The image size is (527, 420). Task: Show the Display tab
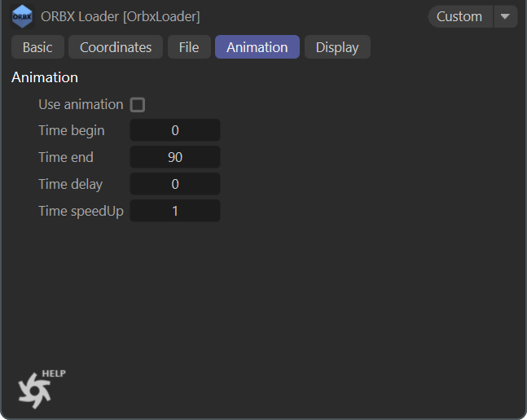tap(337, 47)
